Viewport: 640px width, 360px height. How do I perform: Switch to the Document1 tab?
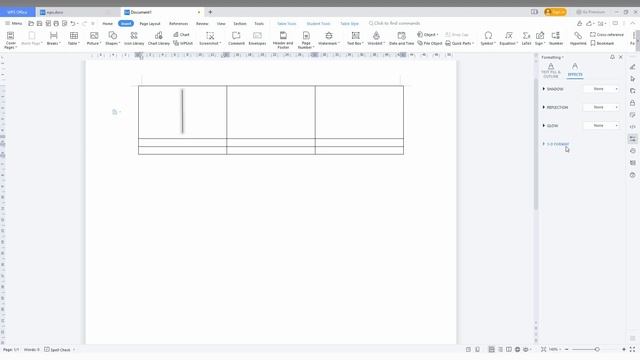(162, 12)
